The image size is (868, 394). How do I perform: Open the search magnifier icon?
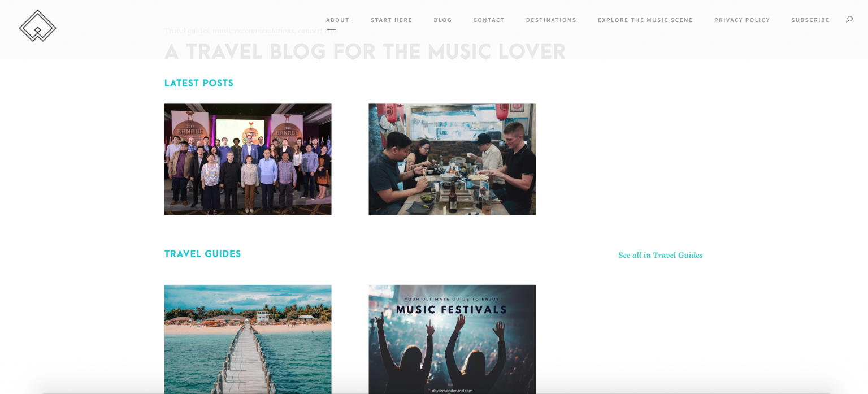coord(849,19)
